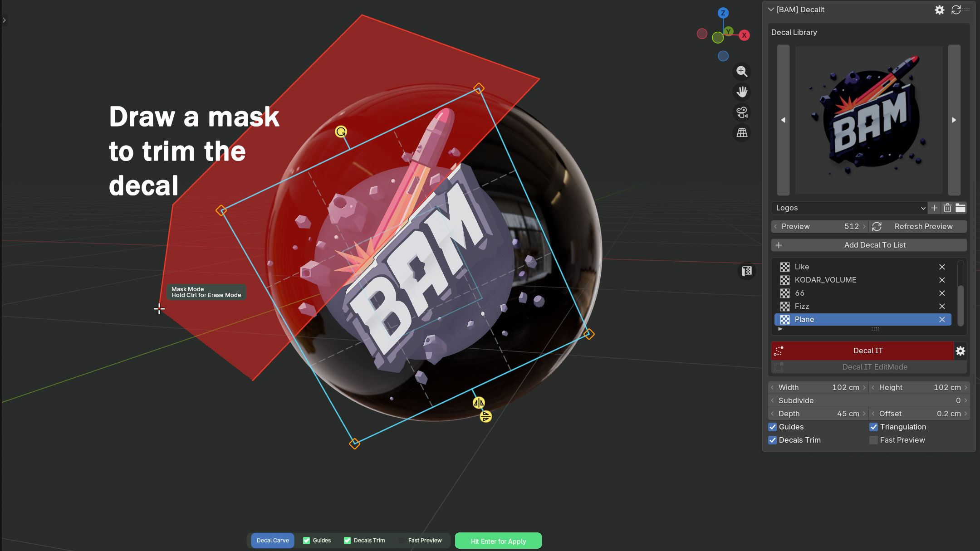Click the Offset value field
Image resolution: width=980 pixels, height=551 pixels.
920,414
